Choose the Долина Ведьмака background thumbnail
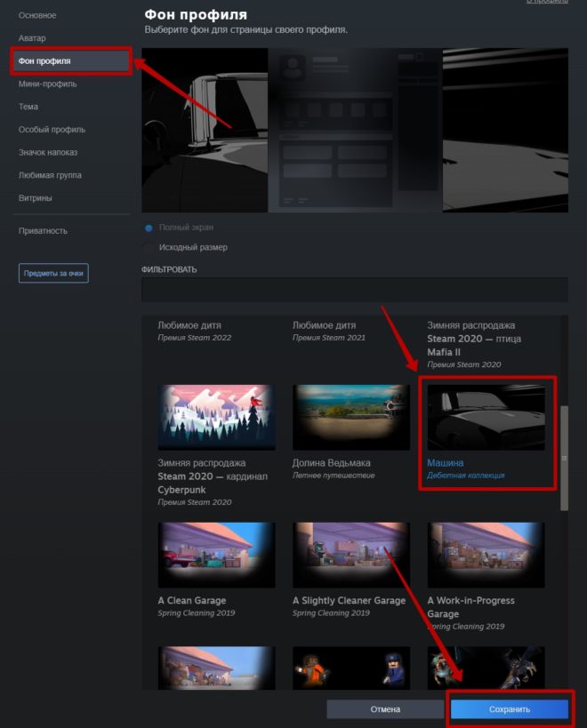 [351, 417]
